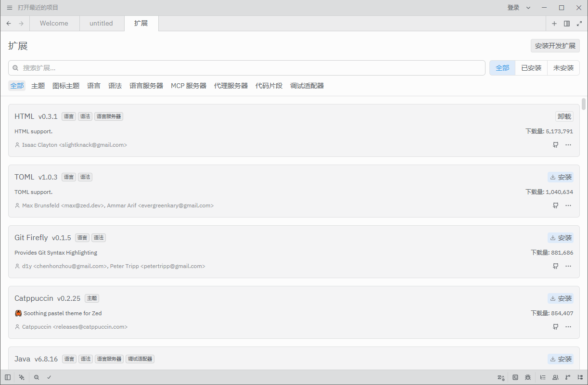Open more options for Catppuccin extension
Screen dimensions: 588x385
568,327
